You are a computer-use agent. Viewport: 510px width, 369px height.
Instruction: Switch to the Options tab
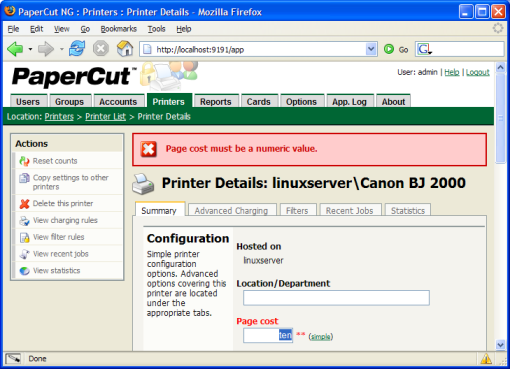point(301,101)
